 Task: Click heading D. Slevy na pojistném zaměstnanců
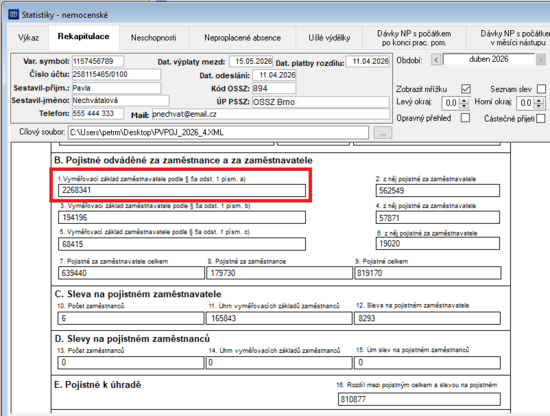click(132, 339)
